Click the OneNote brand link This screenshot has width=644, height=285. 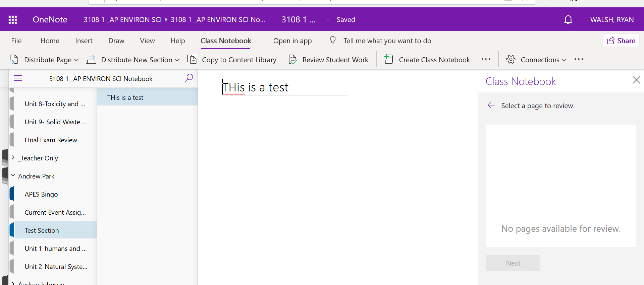pos(50,20)
